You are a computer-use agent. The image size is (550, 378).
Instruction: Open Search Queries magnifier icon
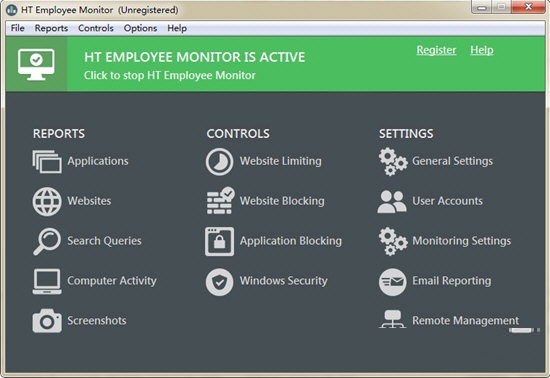coord(47,241)
